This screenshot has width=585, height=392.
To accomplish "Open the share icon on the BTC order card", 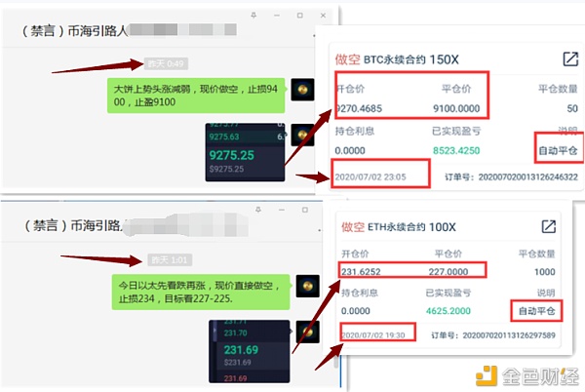I will coord(570,59).
